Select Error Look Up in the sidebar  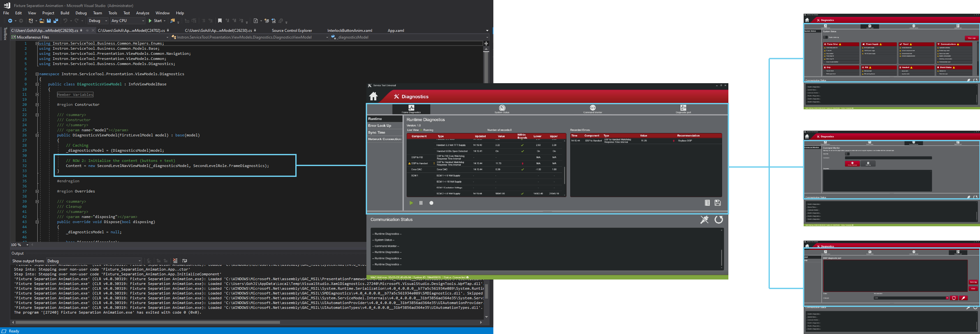[380, 126]
